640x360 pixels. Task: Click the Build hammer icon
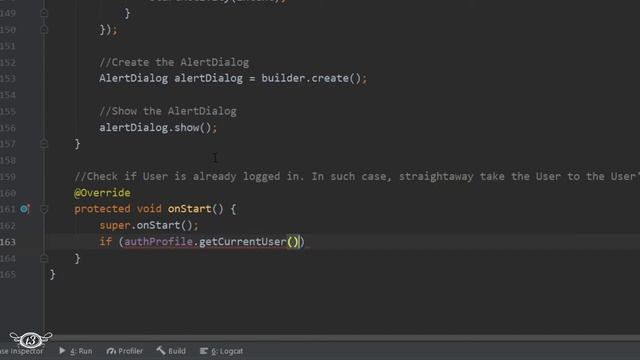(x=161, y=350)
